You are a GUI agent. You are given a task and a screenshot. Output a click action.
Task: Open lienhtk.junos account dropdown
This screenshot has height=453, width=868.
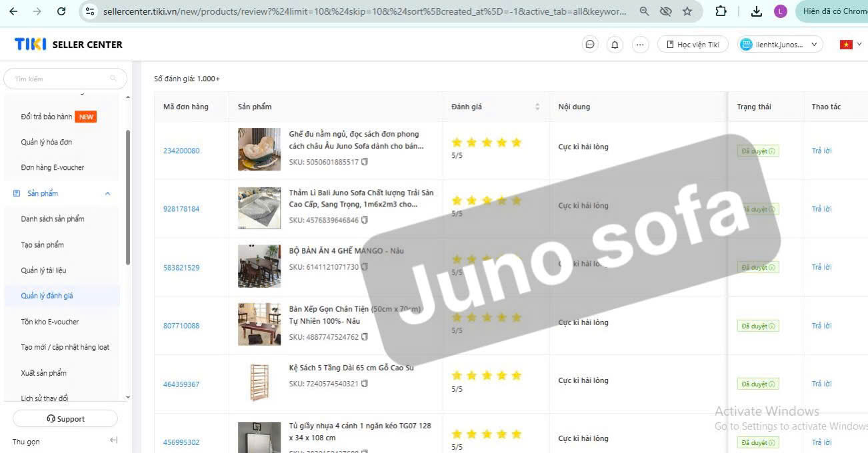tap(780, 45)
